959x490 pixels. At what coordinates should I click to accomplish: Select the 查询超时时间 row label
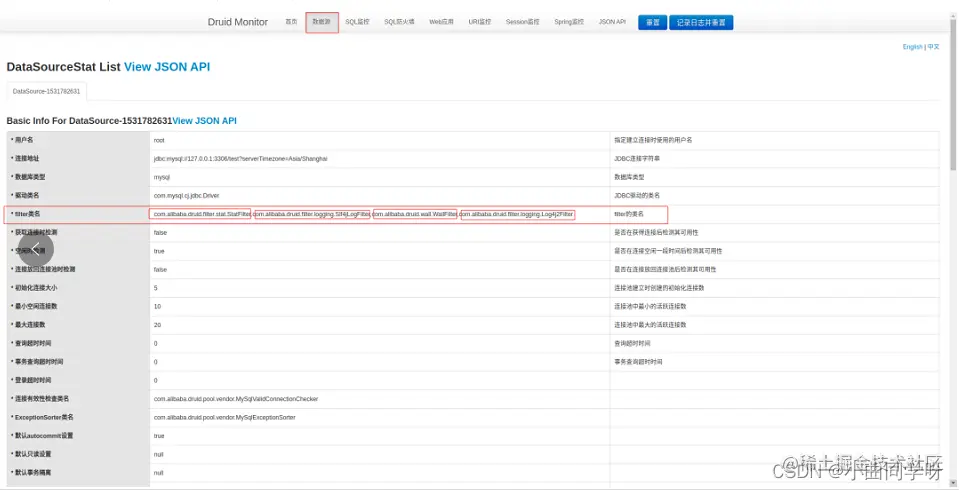pos(33,343)
